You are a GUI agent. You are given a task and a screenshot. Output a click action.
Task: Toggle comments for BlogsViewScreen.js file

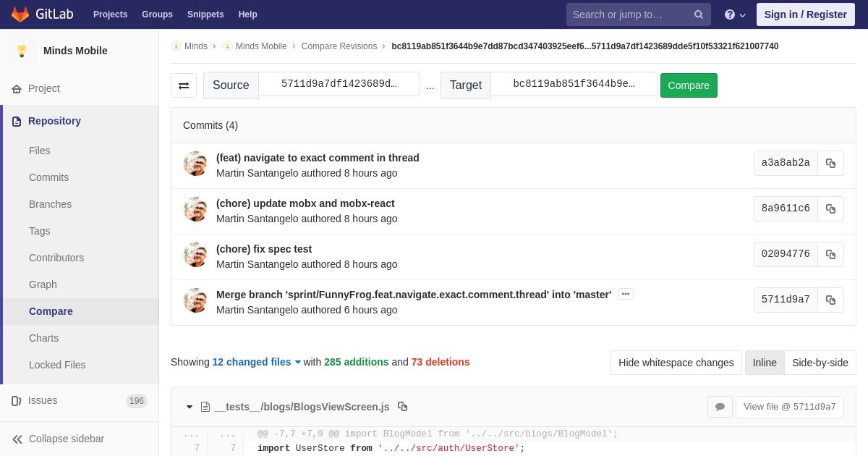click(x=720, y=407)
